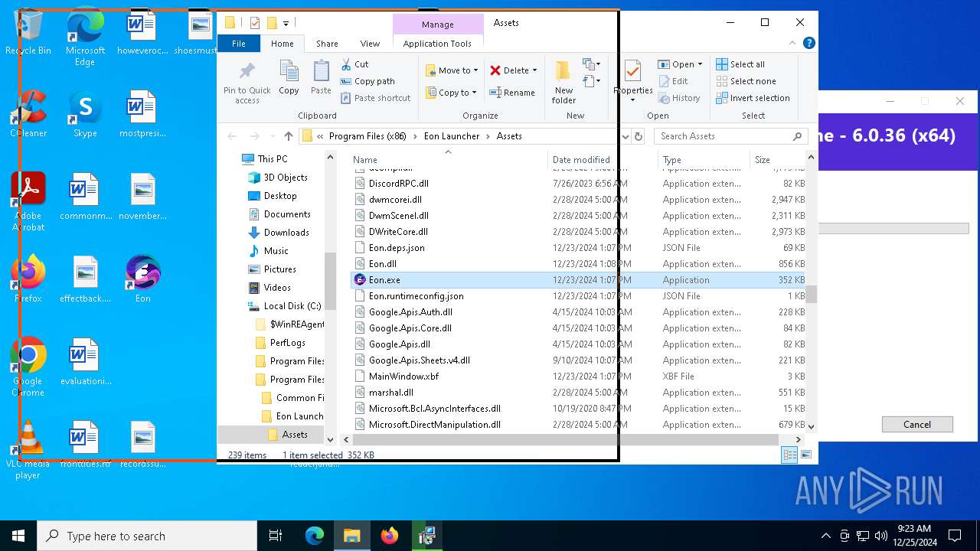Select Downloads in navigation pane

(286, 233)
